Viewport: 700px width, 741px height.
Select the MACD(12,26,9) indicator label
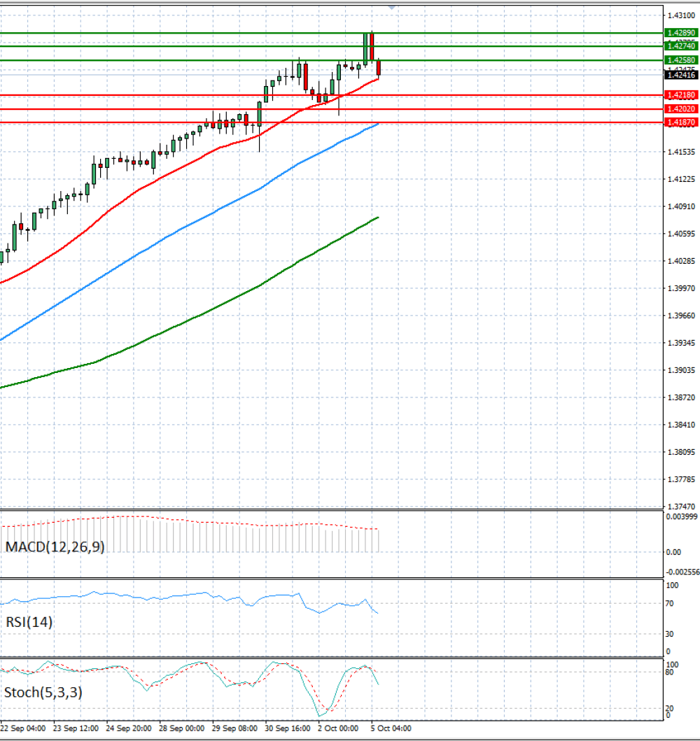pos(55,546)
